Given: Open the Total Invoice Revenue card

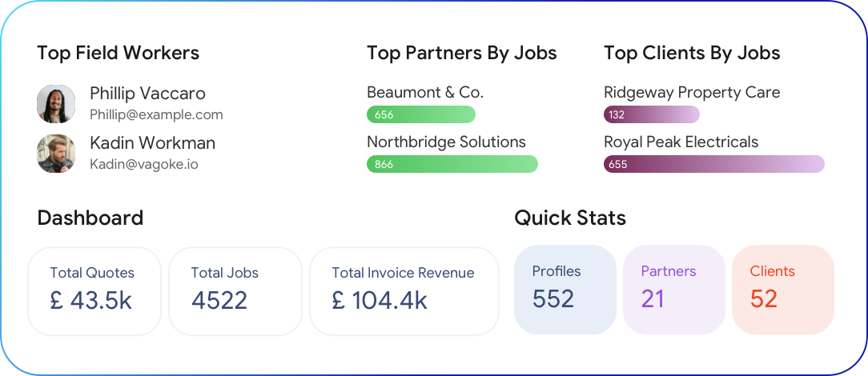Looking at the screenshot, I should [x=404, y=290].
